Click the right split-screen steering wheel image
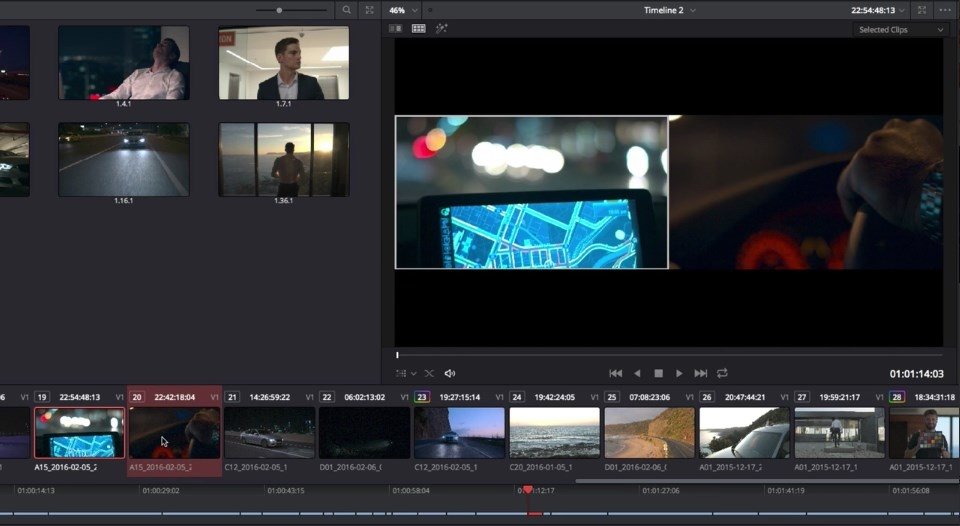This screenshot has width=960, height=526. click(806, 192)
